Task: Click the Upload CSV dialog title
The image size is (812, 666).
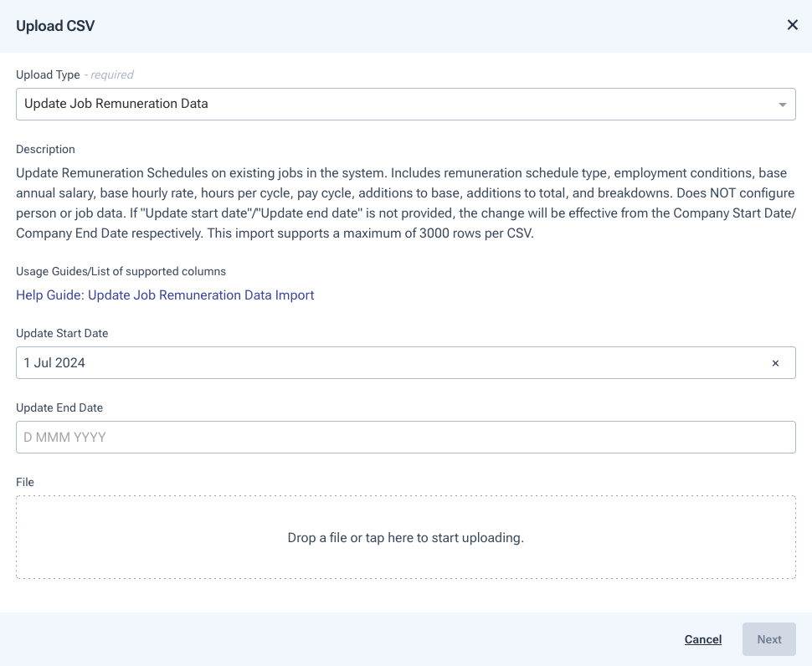Action: pos(55,26)
